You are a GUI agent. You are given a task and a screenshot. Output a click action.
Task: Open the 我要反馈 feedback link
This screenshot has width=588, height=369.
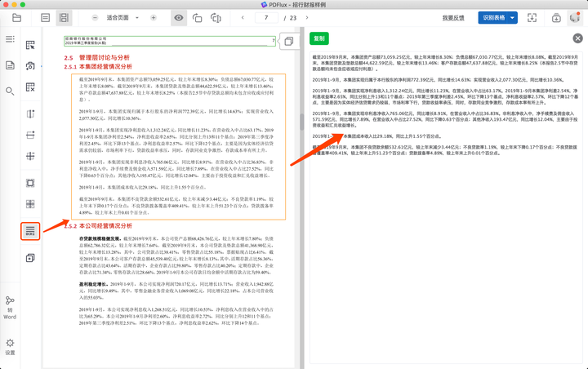(453, 18)
